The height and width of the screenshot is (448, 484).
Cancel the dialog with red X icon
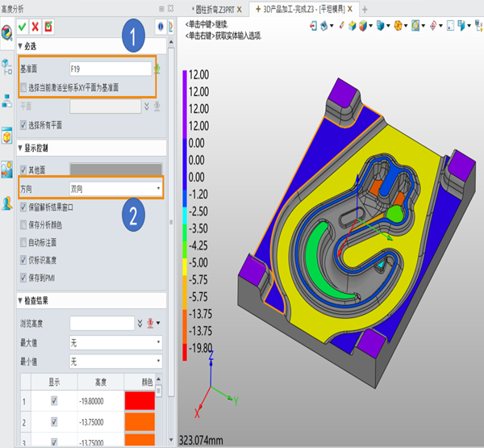point(35,27)
